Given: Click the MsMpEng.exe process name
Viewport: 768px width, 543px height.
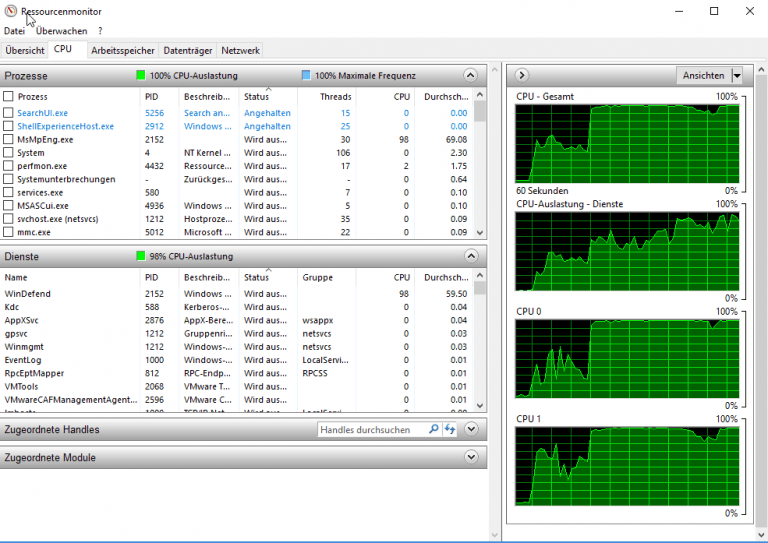Looking at the screenshot, I should click(45, 140).
